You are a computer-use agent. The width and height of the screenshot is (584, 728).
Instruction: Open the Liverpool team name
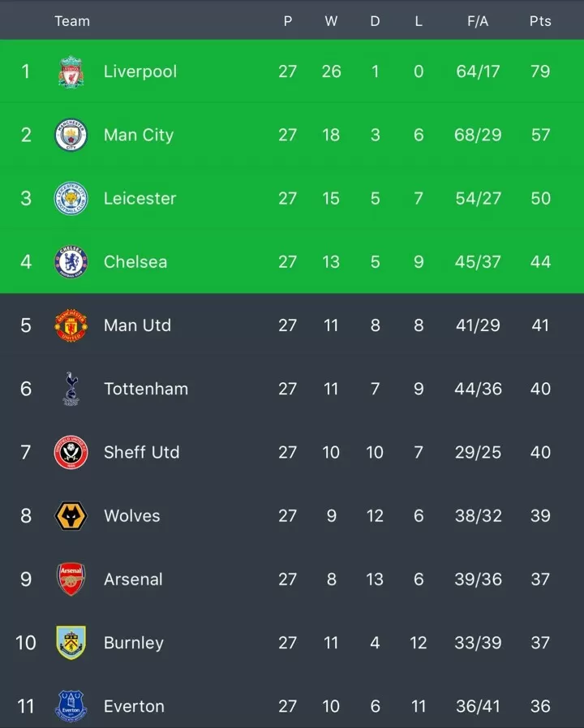(140, 71)
